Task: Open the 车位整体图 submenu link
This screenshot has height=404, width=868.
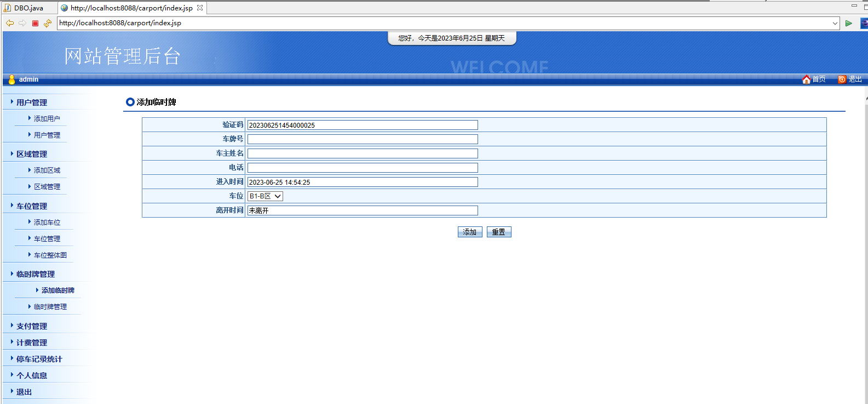Action: coord(50,255)
